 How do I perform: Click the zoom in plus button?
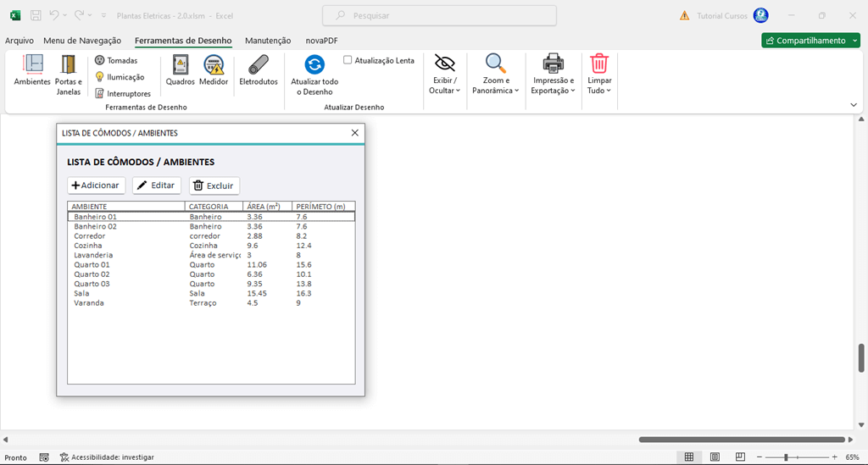pyautogui.click(x=834, y=457)
